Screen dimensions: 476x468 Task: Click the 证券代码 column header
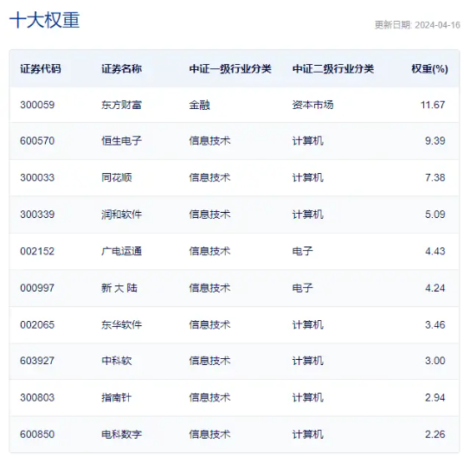41,69
